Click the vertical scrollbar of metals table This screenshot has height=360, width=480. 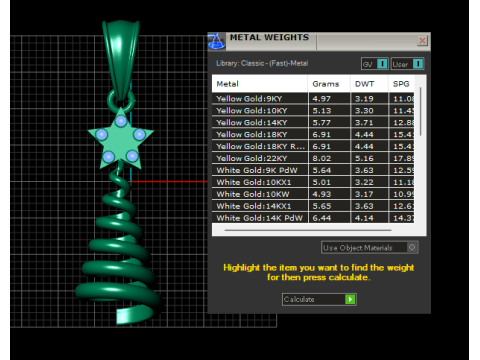click(x=421, y=112)
